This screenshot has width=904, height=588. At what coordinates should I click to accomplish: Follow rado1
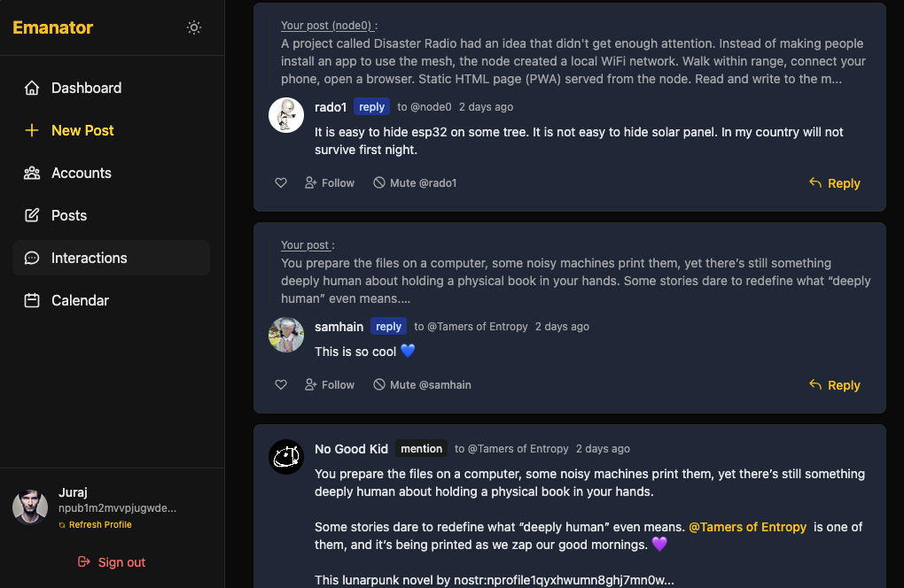tap(330, 183)
